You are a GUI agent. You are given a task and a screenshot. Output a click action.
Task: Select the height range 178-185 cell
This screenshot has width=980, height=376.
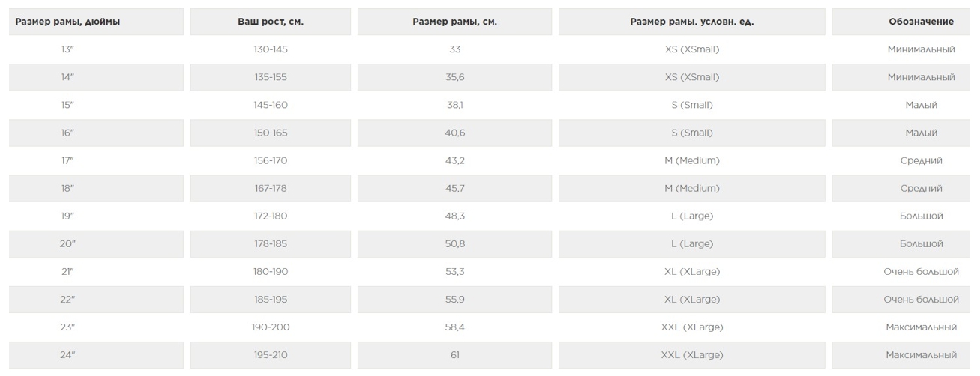tap(271, 243)
